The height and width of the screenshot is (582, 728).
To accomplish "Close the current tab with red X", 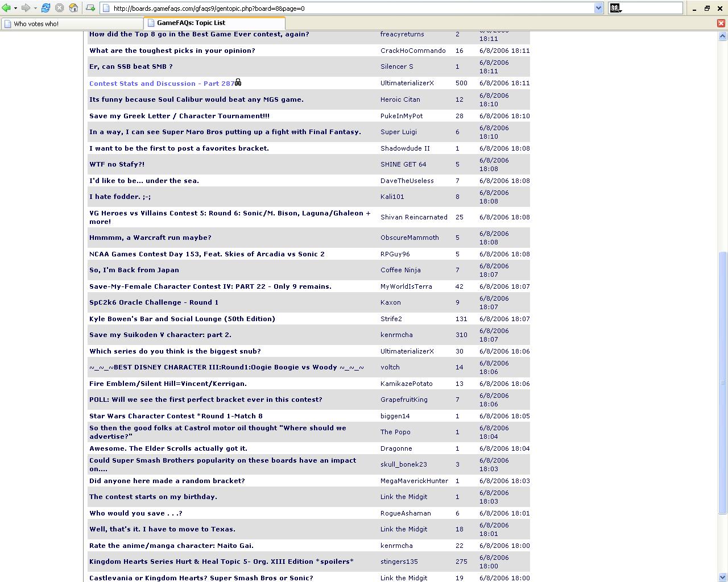I will point(721,23).
